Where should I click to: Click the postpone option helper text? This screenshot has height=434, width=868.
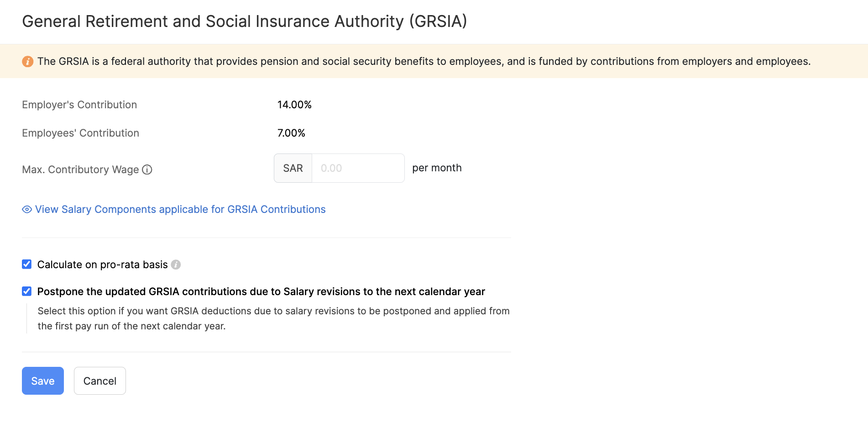click(273, 318)
